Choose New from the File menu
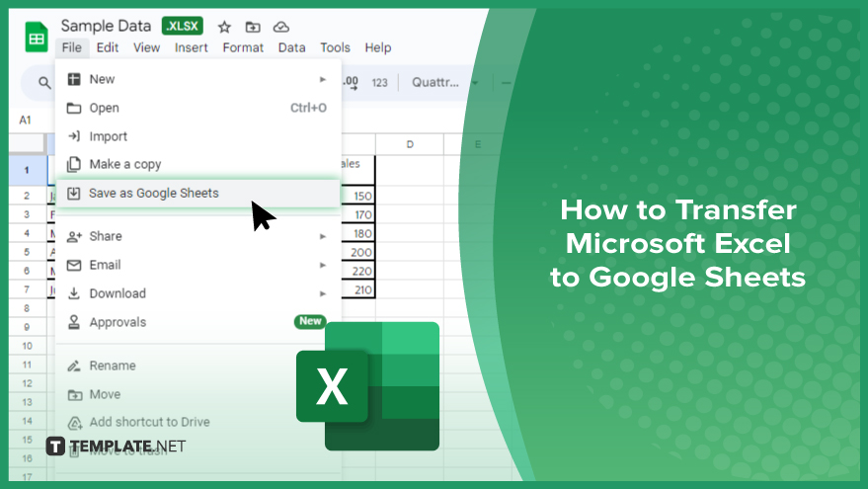Viewport: 868px width, 489px height. click(x=198, y=79)
